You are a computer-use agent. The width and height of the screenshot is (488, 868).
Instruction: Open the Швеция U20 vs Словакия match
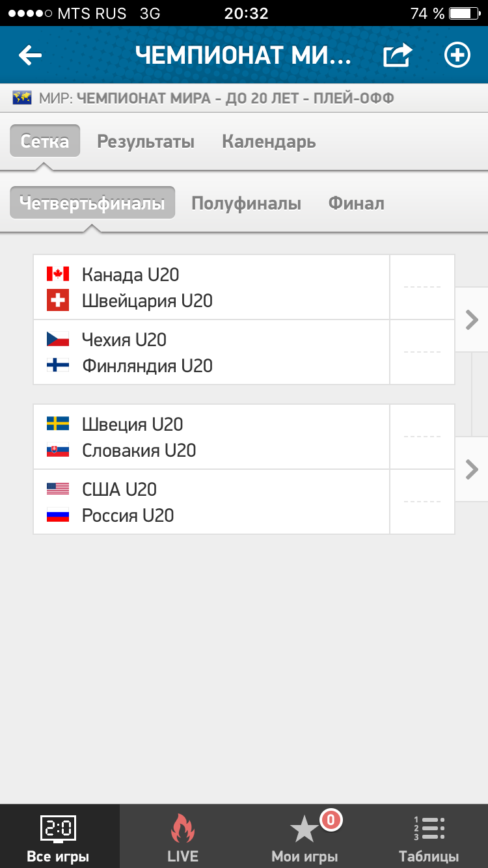[244, 437]
